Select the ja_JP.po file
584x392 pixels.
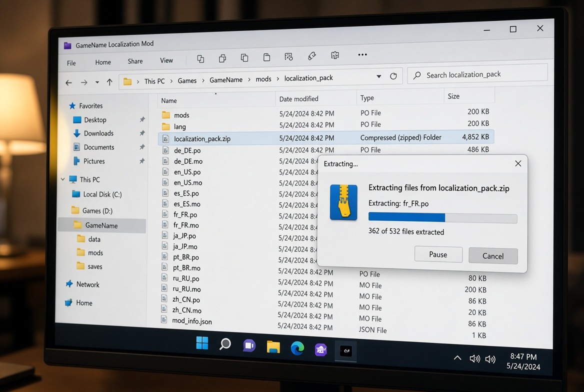[184, 236]
